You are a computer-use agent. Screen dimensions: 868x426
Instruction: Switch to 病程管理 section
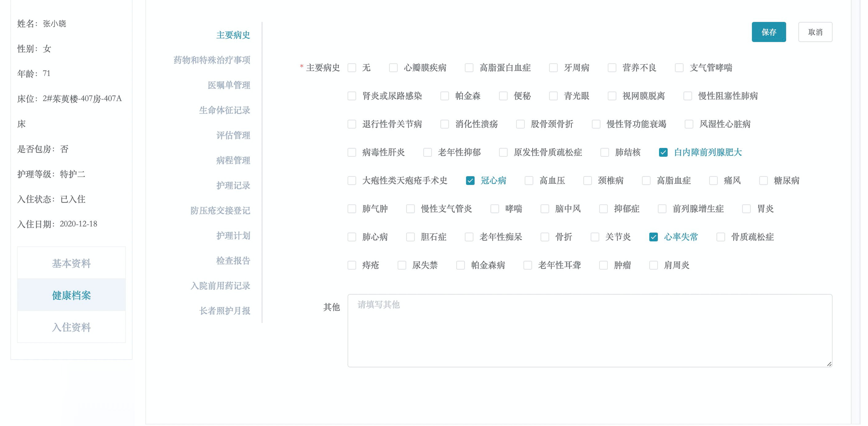coord(233,160)
